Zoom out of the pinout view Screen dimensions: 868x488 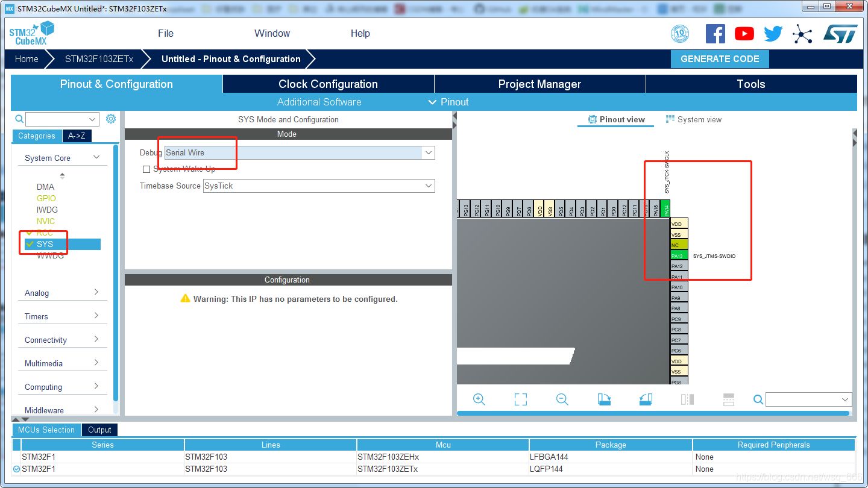click(x=562, y=399)
